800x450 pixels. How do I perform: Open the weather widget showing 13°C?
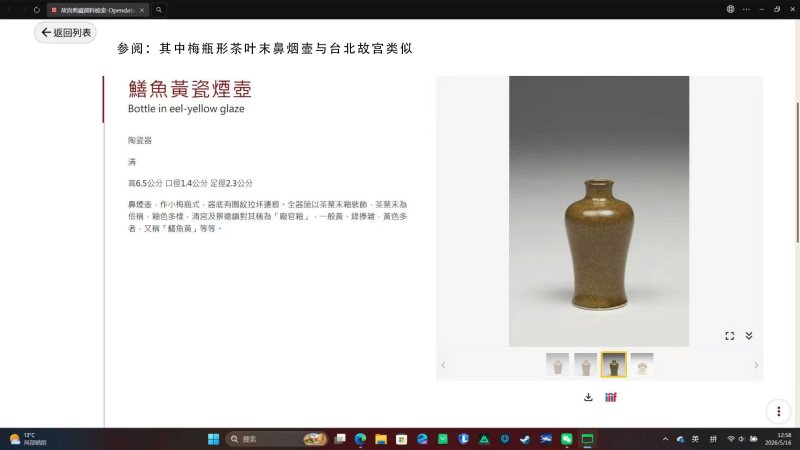pyautogui.click(x=29, y=439)
